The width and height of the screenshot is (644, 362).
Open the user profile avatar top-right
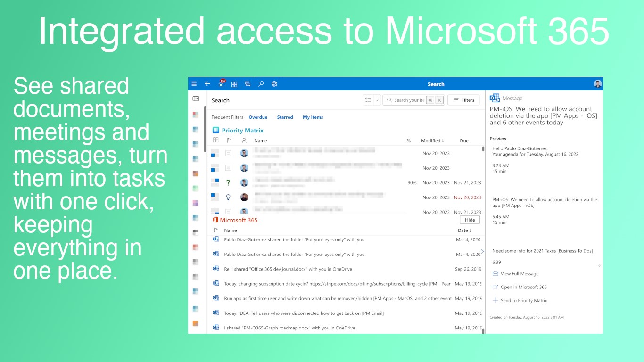point(598,84)
